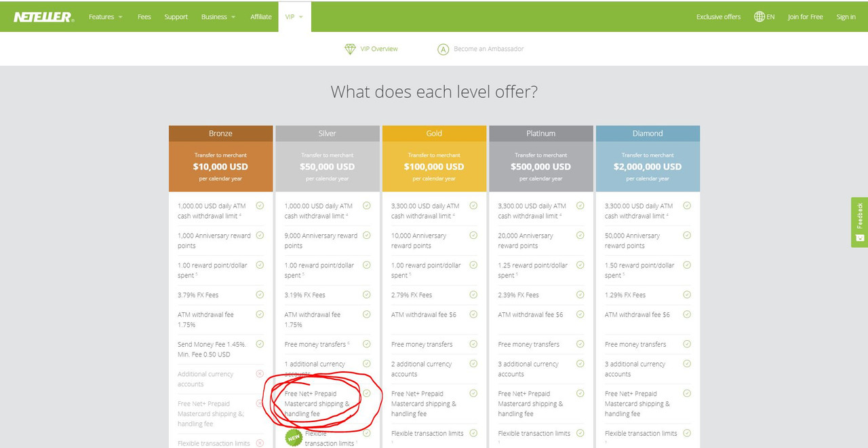Click Platinum '1.25 reward point/dollar spent' text
This screenshot has width=868, height=448.
click(x=533, y=270)
